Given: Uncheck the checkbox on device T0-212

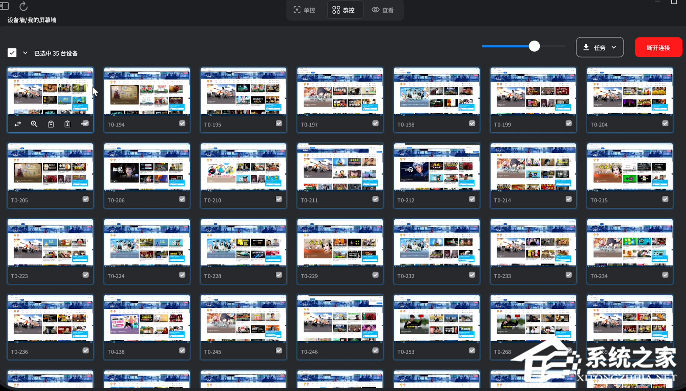Looking at the screenshot, I should [x=472, y=199].
